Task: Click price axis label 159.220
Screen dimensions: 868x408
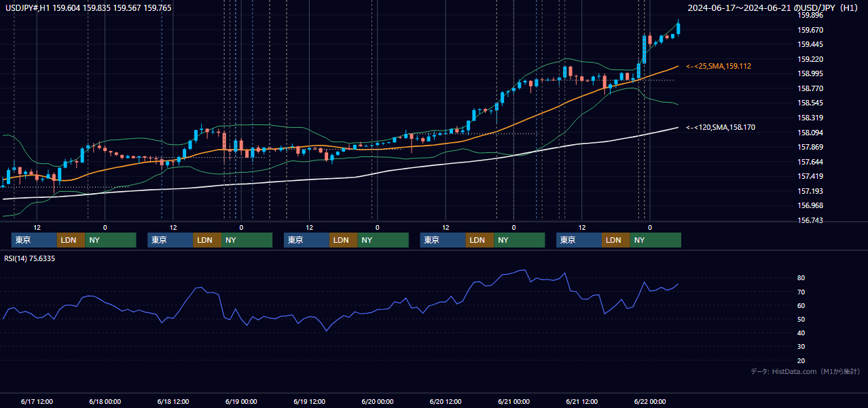Action: pos(810,59)
